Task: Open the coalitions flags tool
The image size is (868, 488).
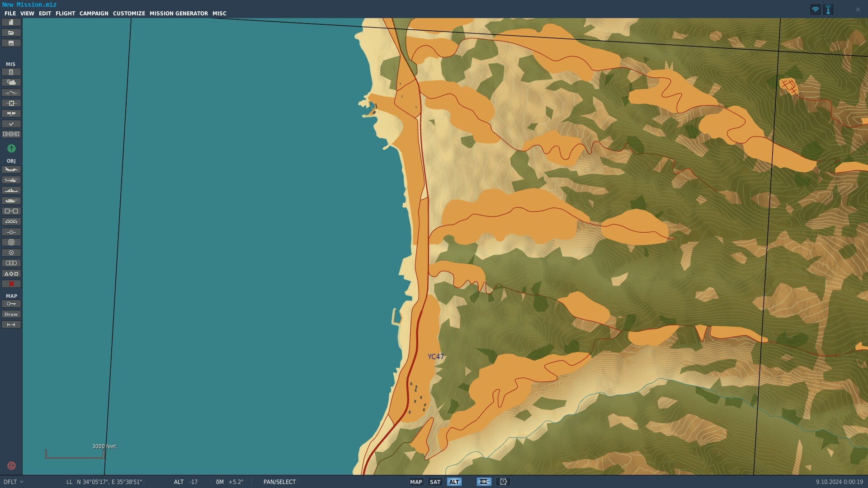Action: tap(11, 113)
